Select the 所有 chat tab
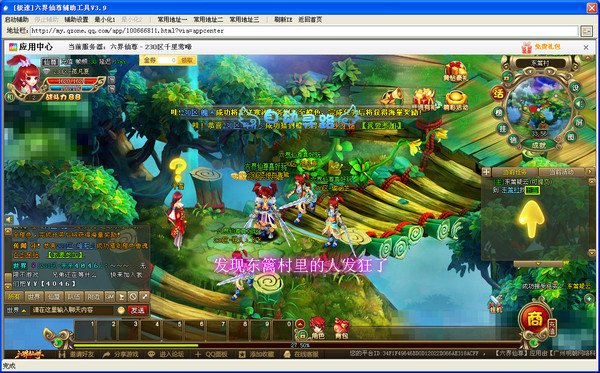The image size is (600, 373). pyautogui.click(x=14, y=296)
